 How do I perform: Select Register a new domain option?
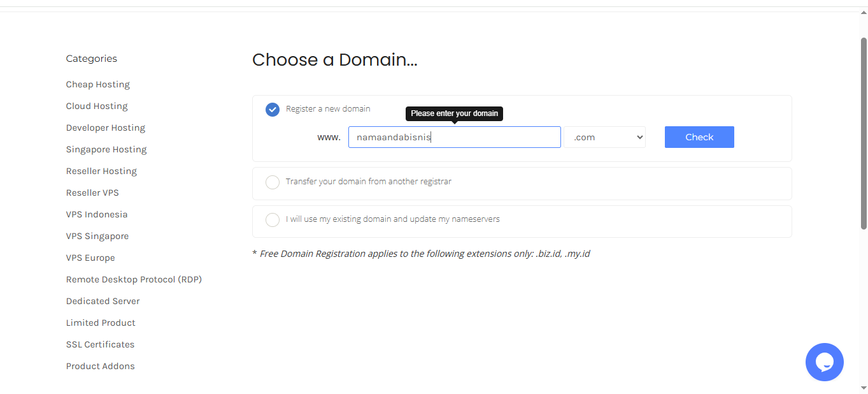click(273, 110)
